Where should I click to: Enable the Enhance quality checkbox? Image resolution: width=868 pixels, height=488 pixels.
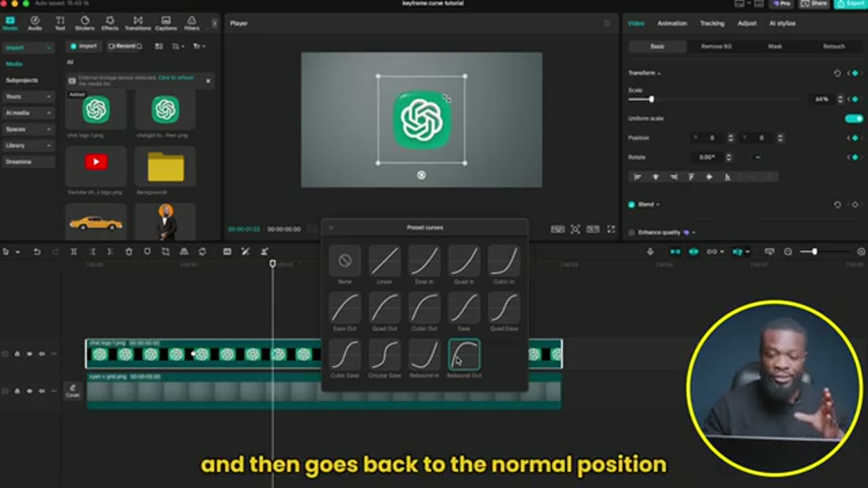(x=631, y=232)
